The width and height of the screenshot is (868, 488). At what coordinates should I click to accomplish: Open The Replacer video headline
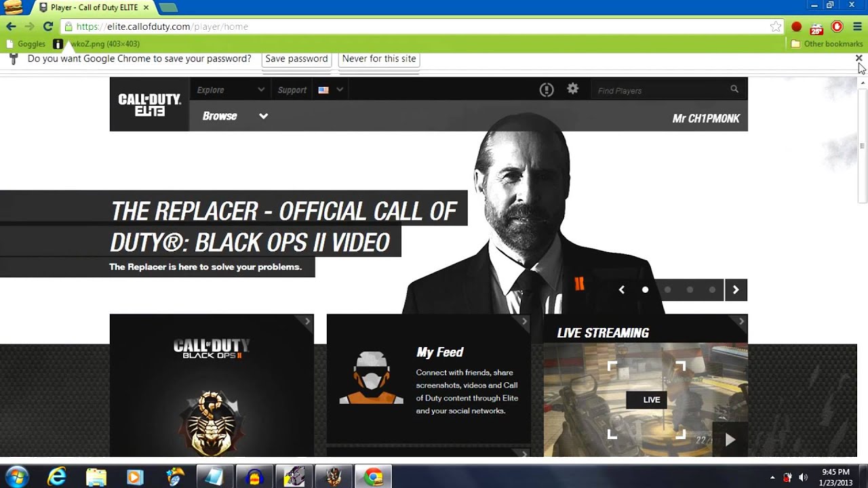click(284, 226)
